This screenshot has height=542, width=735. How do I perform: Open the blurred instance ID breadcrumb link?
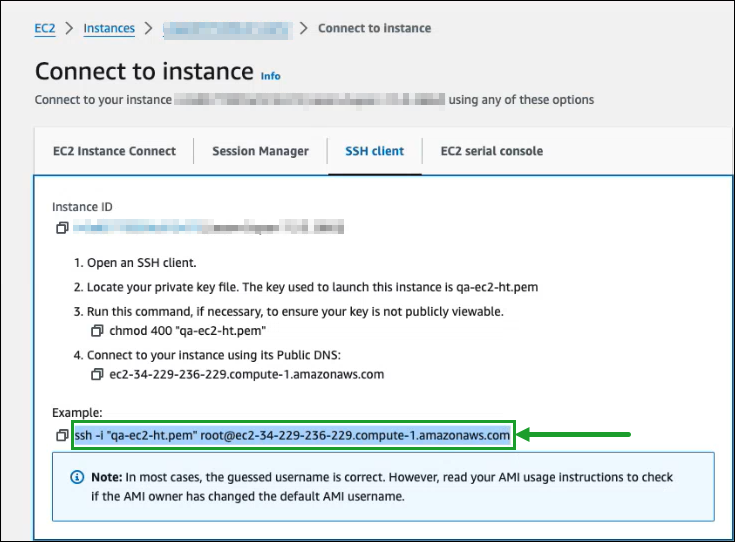coord(227,30)
